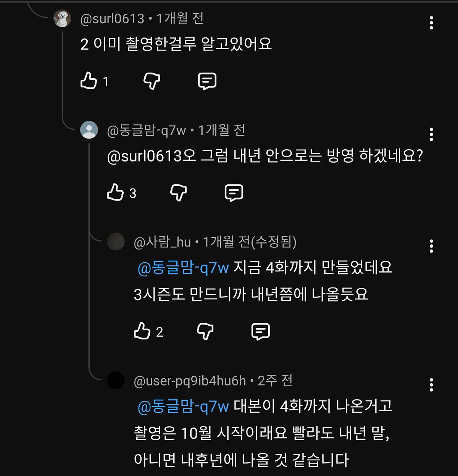Follow blue @동글맘-q7w mention in @사람_hu reply

[183, 268]
